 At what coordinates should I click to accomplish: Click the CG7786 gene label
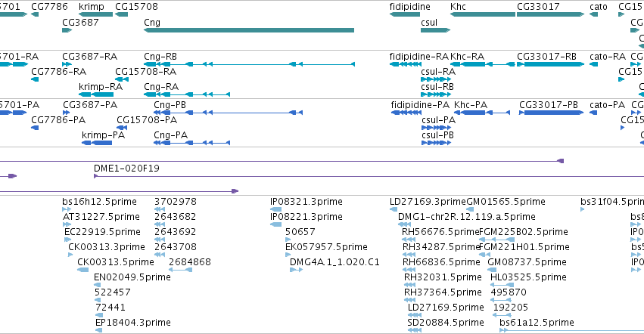tap(49, 7)
